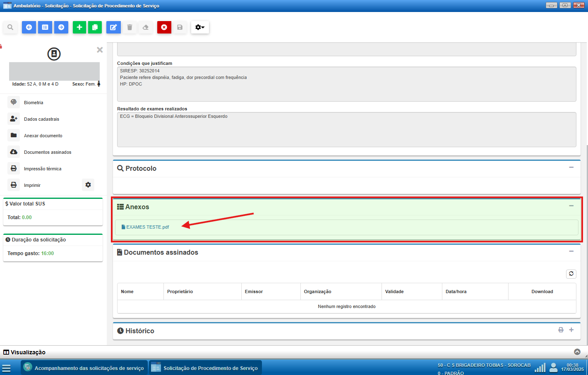
Task: Go to next record with blue right arrow
Action: pyautogui.click(x=61, y=27)
